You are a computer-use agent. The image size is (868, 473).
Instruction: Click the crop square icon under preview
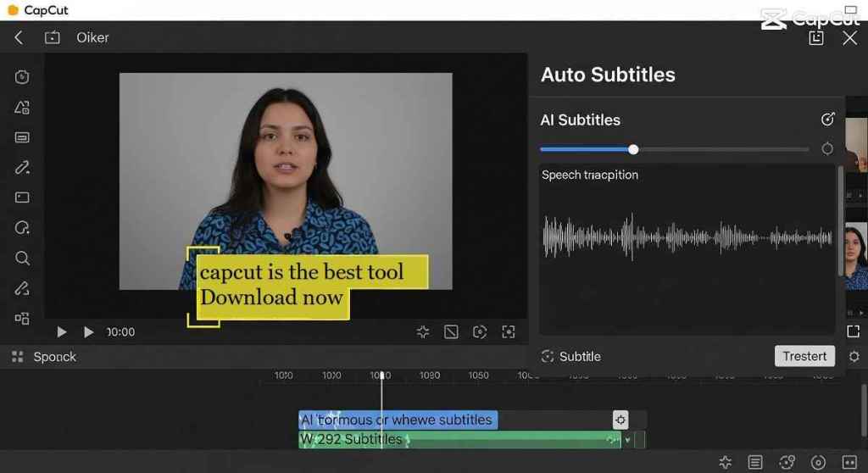451,331
